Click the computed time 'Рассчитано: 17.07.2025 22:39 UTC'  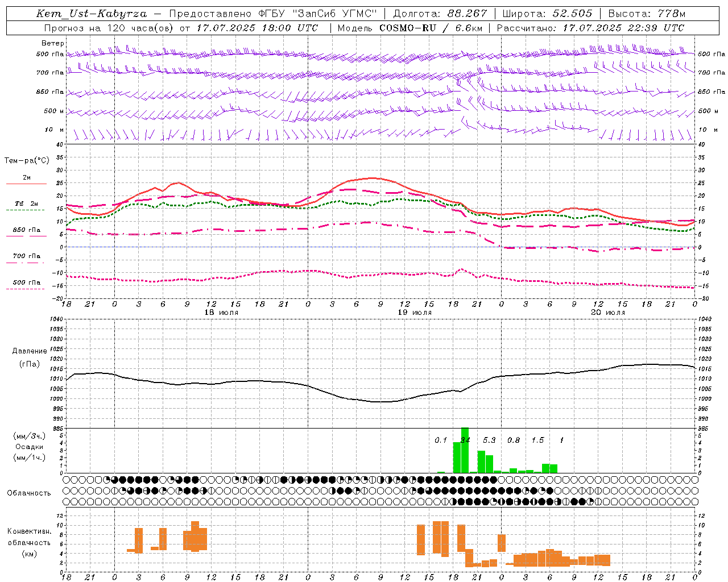tap(590, 28)
